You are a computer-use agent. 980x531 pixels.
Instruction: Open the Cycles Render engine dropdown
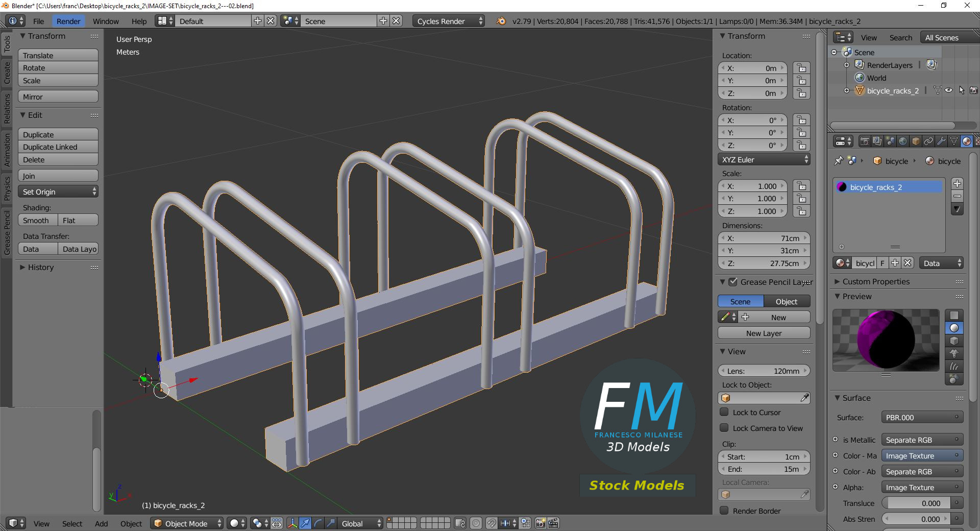449,21
